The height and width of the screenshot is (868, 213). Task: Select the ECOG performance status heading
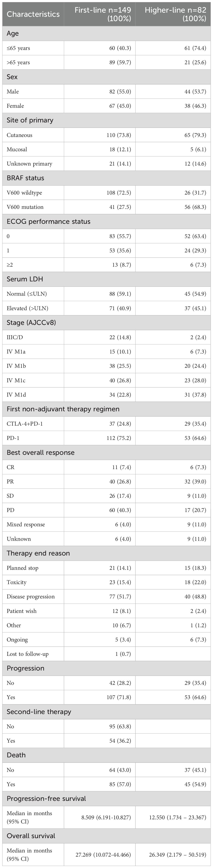[49, 221]
